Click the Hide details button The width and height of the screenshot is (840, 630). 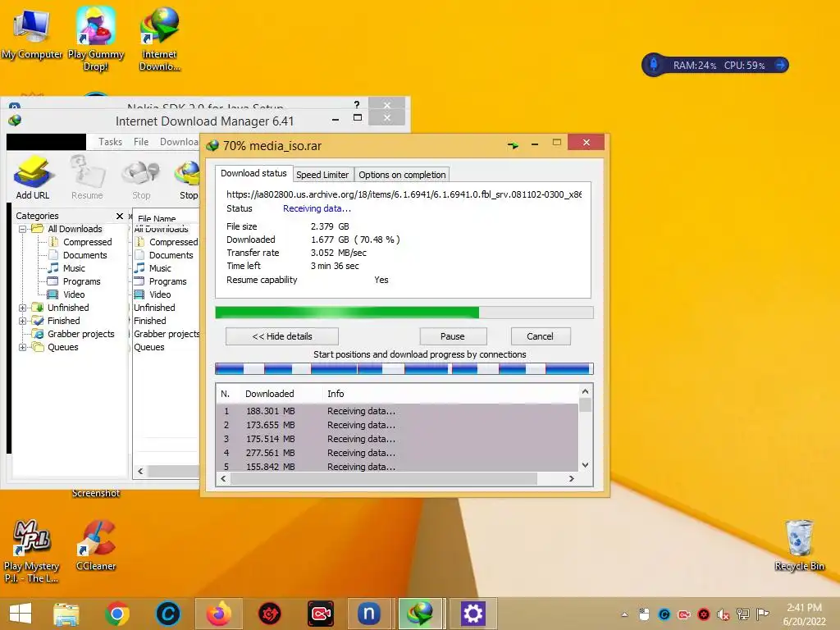tap(282, 336)
